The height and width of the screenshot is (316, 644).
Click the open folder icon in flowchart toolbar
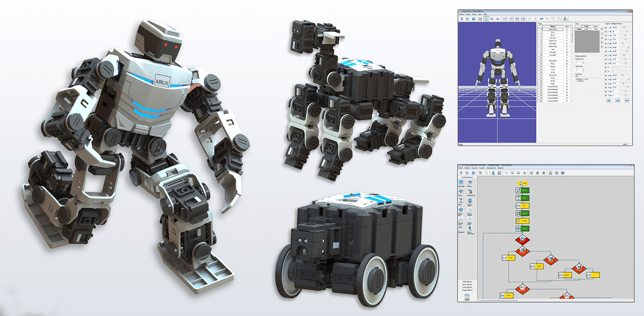467,173
